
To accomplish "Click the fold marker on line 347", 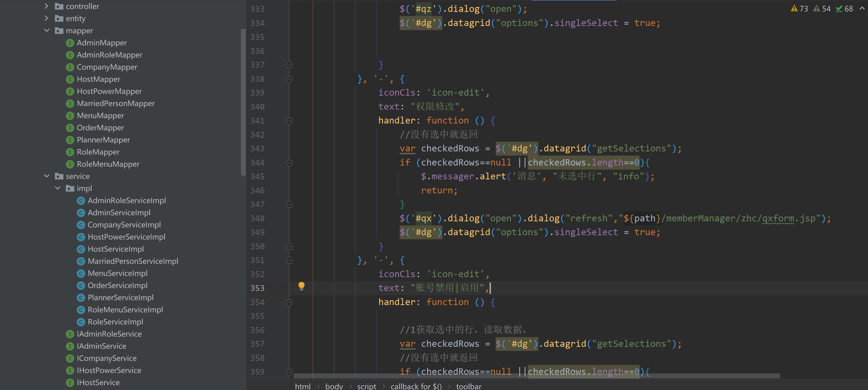I will click(289, 204).
